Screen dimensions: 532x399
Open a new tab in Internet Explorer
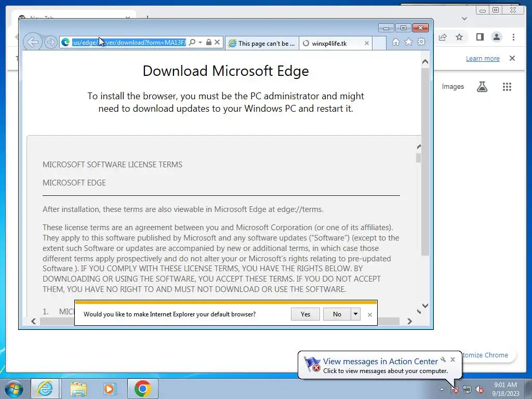(379, 43)
